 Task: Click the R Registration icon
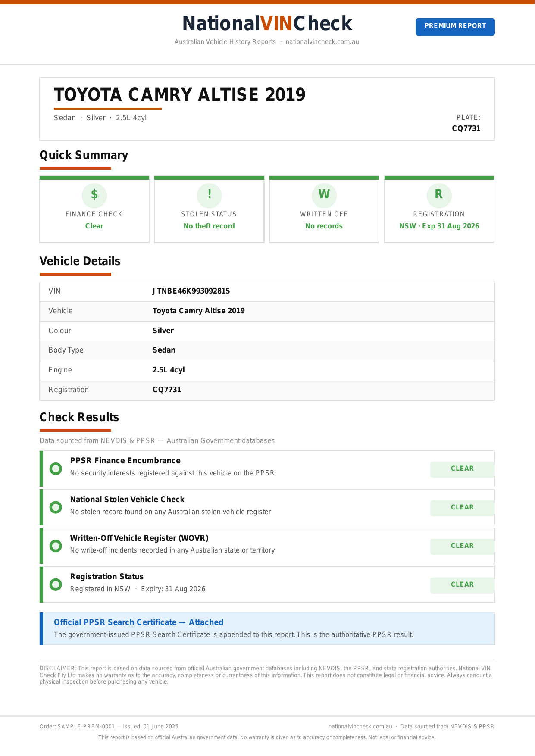click(x=439, y=195)
